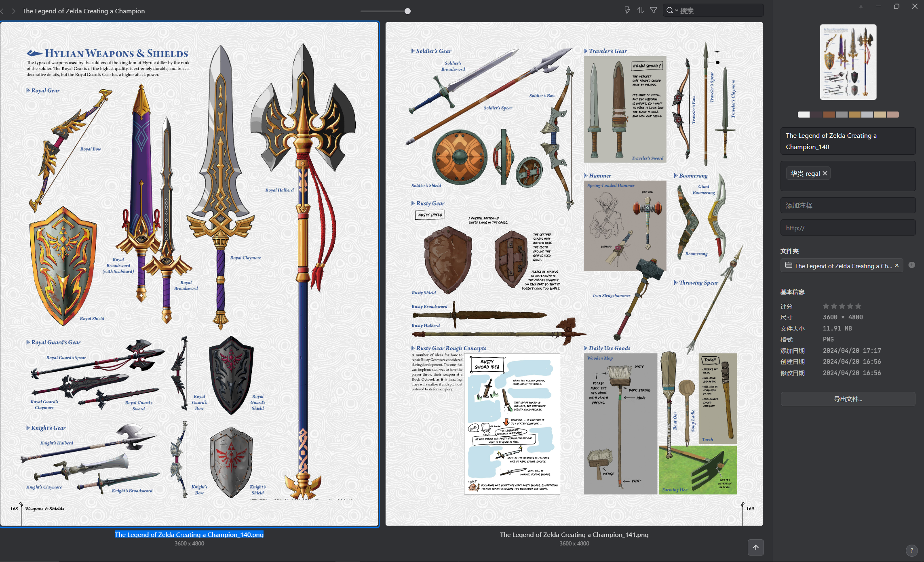This screenshot has height=562, width=924.
Task: Click the 导出文件 export button
Action: click(x=848, y=399)
